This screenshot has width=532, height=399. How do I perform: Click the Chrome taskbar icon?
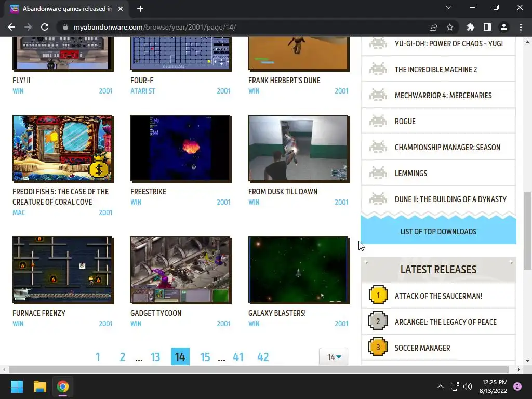(x=63, y=387)
